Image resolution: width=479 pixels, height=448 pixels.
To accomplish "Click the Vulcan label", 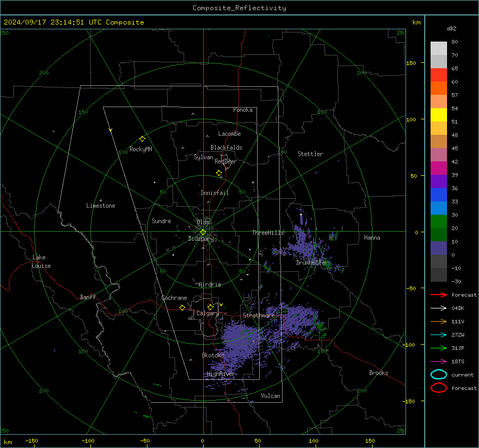I will click(270, 396).
